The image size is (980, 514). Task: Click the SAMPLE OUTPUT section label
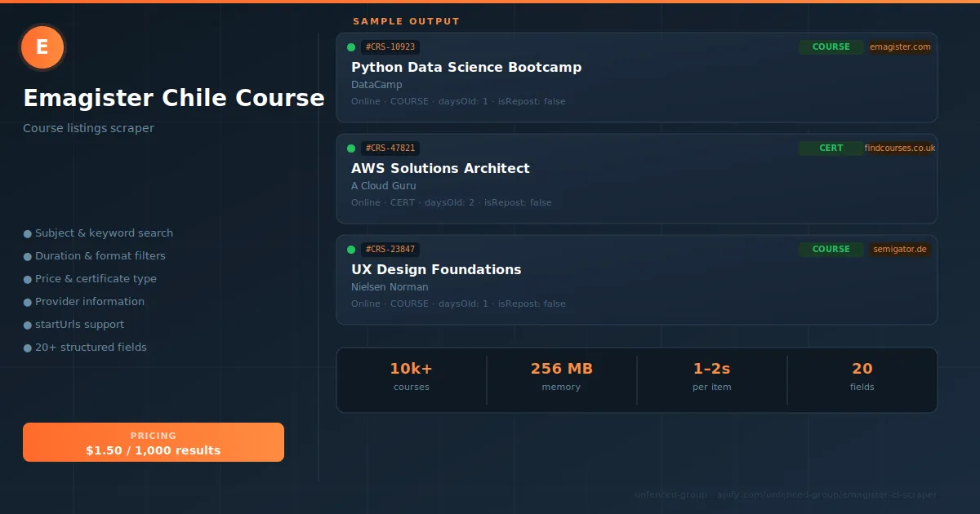(x=406, y=21)
